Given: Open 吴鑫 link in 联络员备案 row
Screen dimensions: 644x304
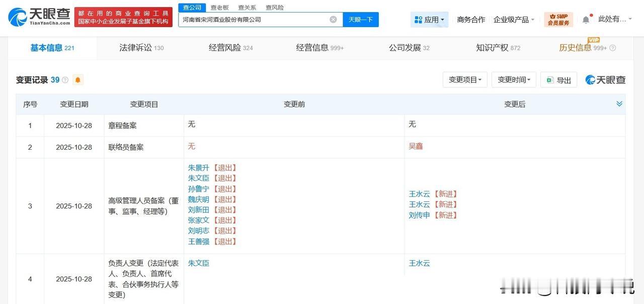Looking at the screenshot, I should coord(416,146).
